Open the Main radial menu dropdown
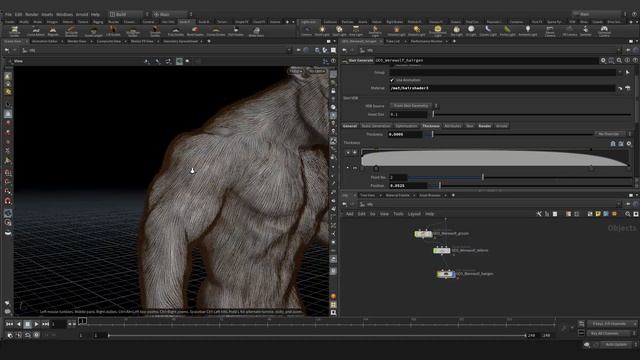 click(170, 14)
